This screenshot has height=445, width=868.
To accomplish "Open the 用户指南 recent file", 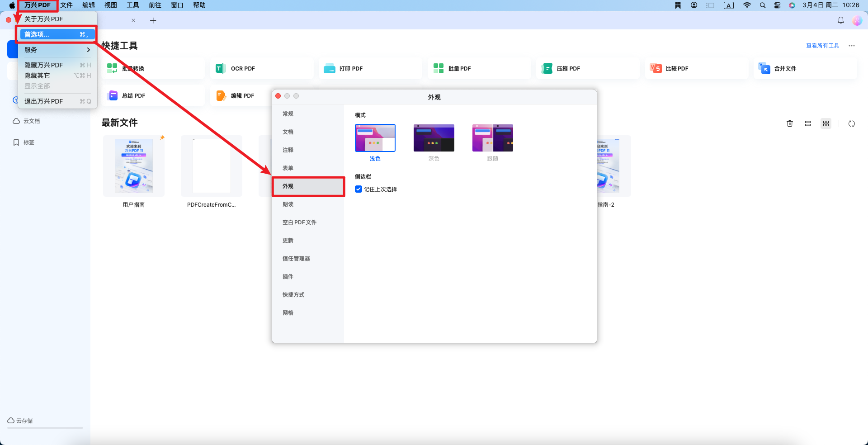I will pos(133,166).
